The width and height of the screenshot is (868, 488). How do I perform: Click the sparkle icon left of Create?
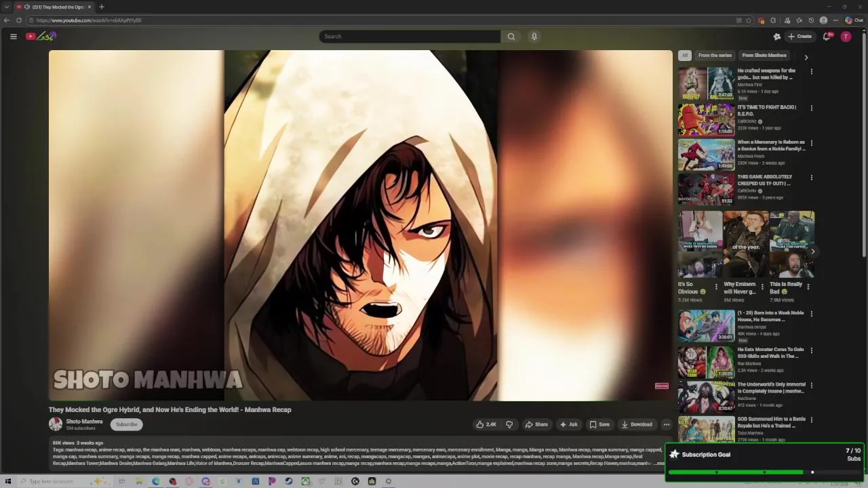(x=777, y=37)
